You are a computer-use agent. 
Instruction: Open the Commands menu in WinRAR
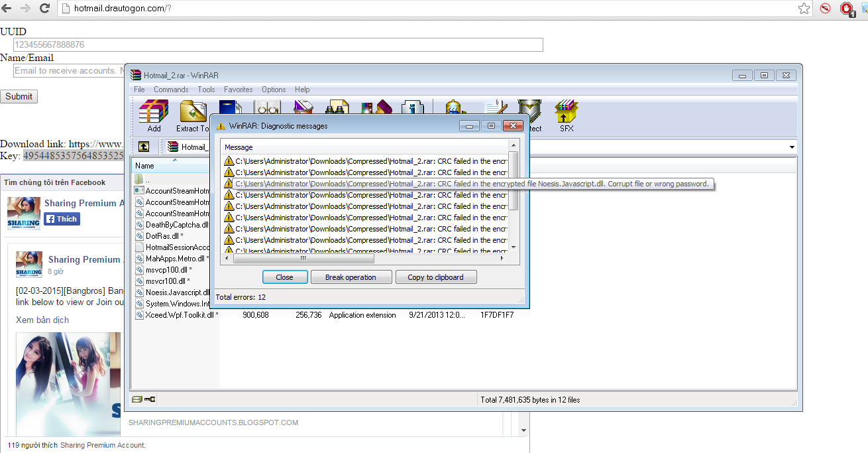pos(171,90)
